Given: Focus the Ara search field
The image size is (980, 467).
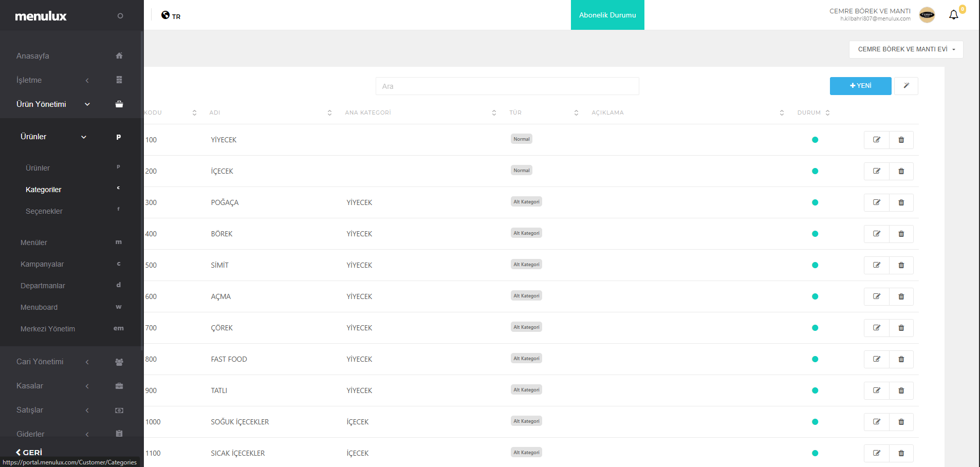Looking at the screenshot, I should click(x=507, y=86).
